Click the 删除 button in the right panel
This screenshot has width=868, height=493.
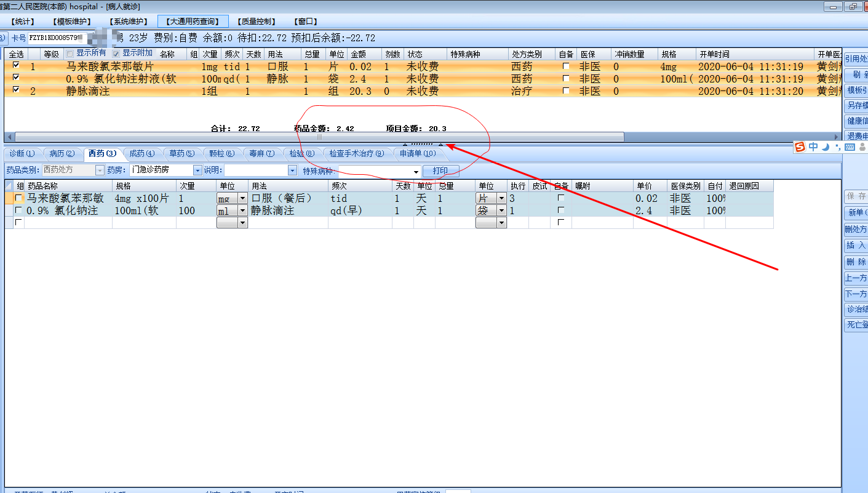click(856, 262)
